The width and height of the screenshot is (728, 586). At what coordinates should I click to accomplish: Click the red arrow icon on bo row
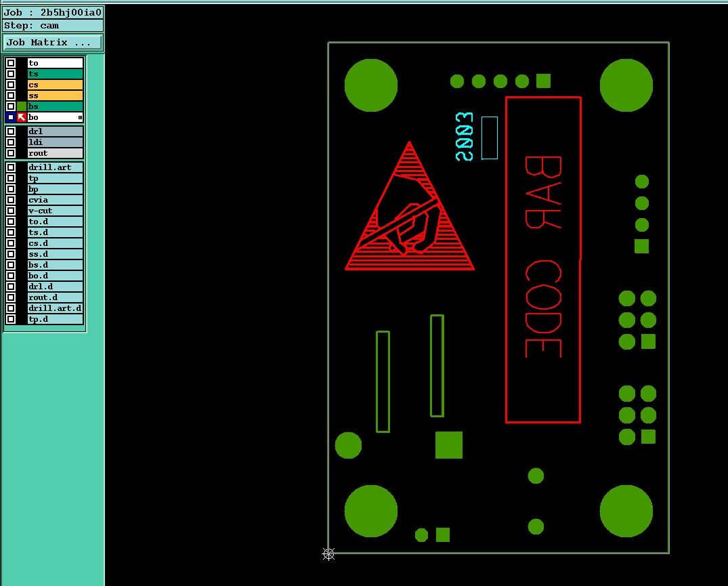(22, 117)
